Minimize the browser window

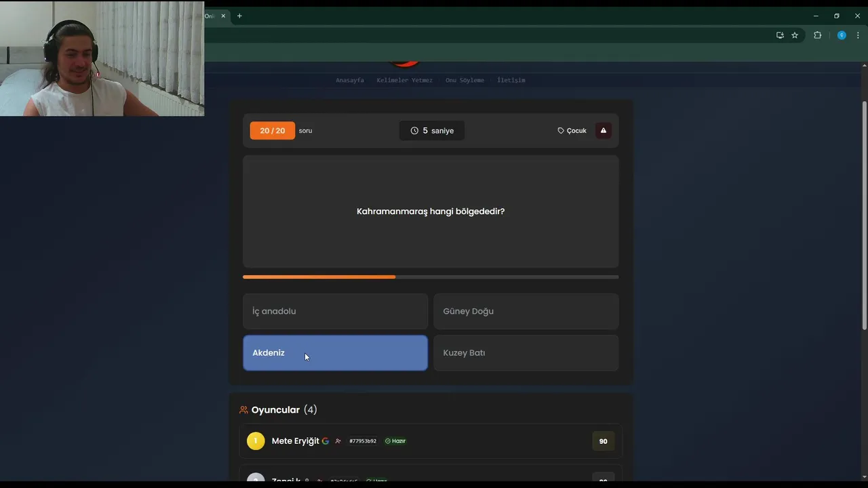coord(816,16)
